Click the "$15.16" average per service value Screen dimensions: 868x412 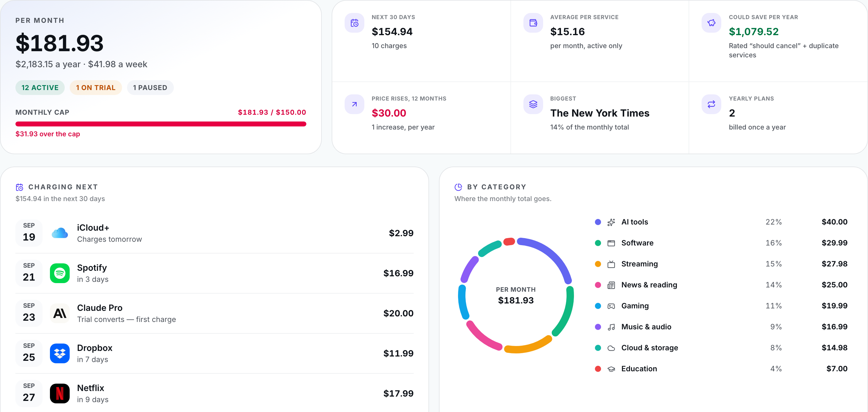coord(567,32)
